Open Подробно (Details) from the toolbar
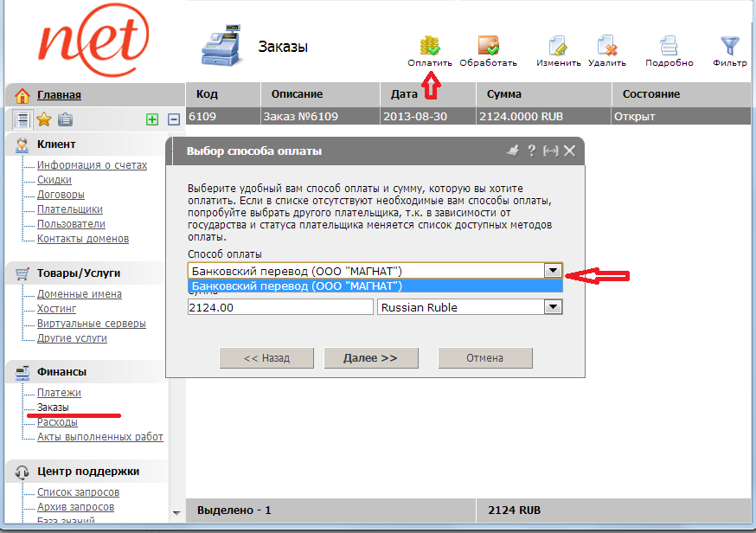 (x=669, y=47)
